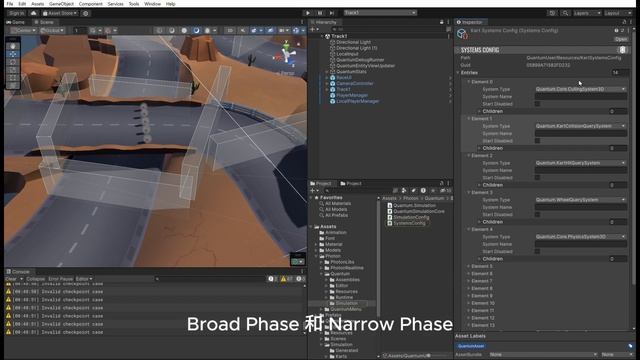
Task: Click the Pause button
Action: pyautogui.click(x=320, y=13)
